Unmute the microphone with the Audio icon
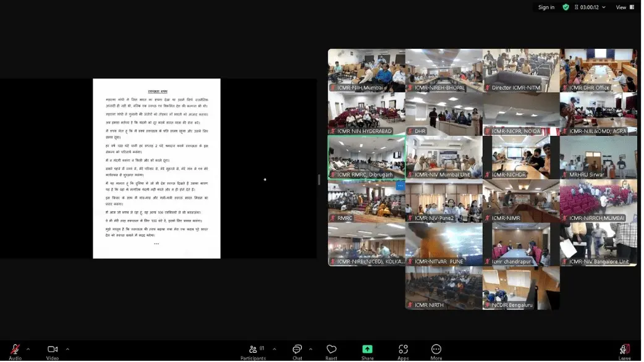 coord(15,350)
